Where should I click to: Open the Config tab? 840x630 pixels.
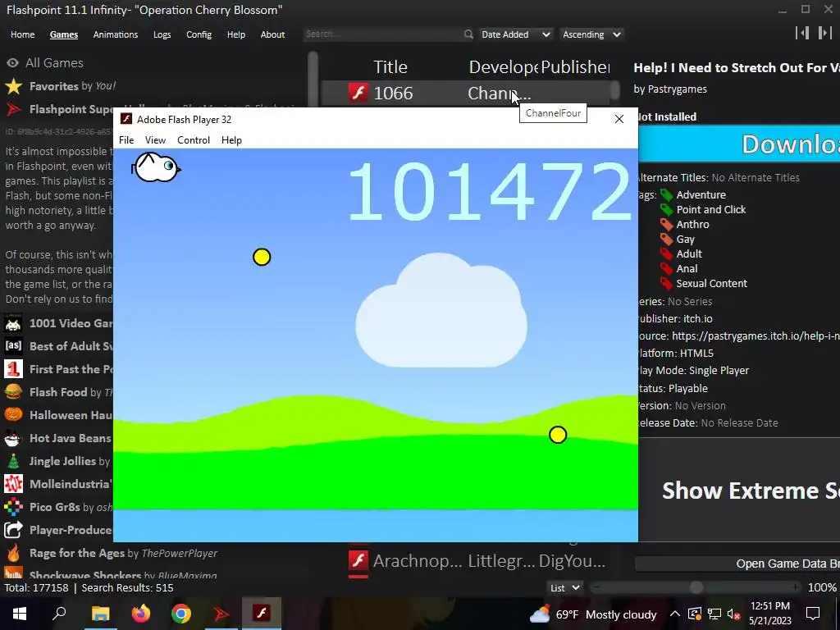click(x=199, y=34)
